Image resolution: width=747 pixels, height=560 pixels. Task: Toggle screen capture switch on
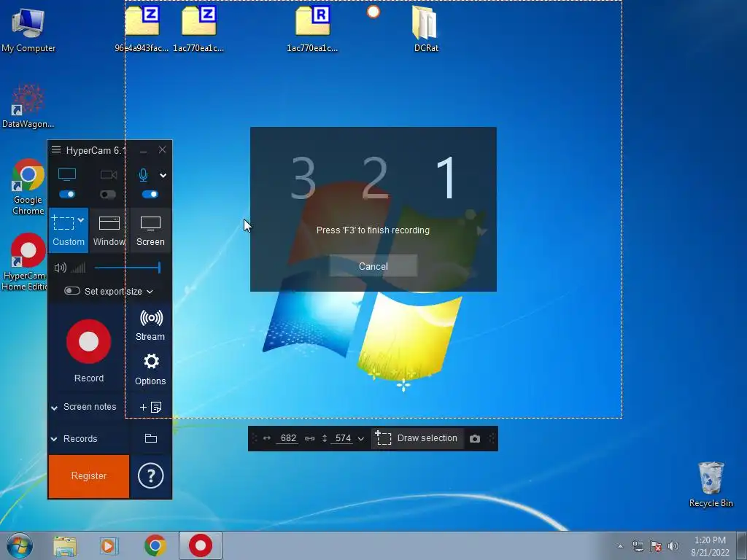click(x=67, y=194)
